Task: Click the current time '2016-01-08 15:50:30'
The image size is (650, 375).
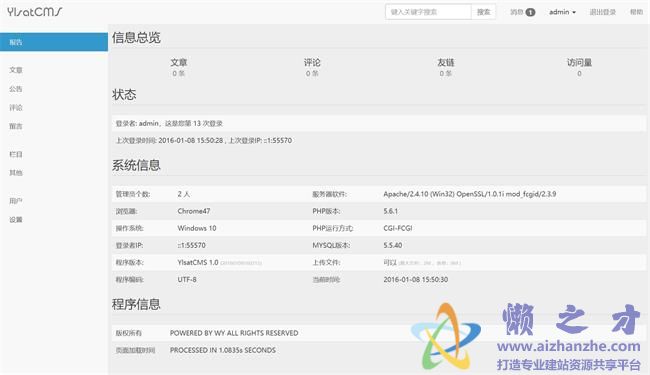Action: tap(415, 279)
